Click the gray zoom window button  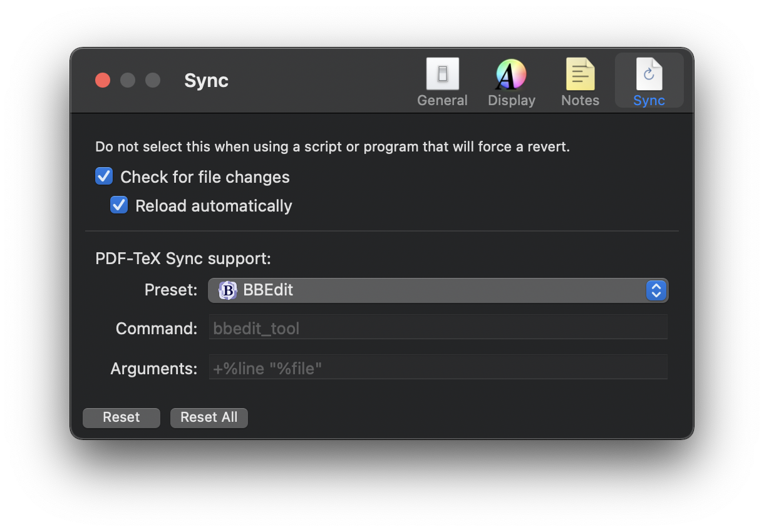[x=153, y=80]
